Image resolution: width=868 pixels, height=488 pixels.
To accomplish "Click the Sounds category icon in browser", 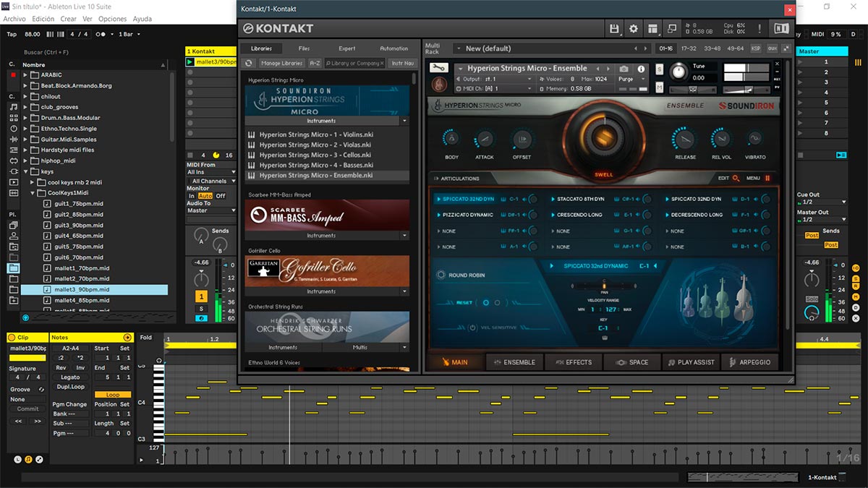I will tap(14, 107).
